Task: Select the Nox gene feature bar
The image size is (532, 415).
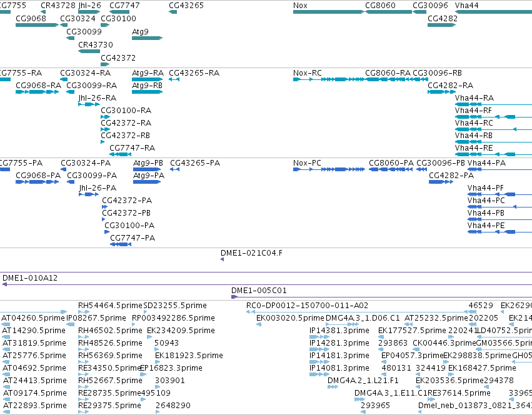Action: [x=328, y=12]
